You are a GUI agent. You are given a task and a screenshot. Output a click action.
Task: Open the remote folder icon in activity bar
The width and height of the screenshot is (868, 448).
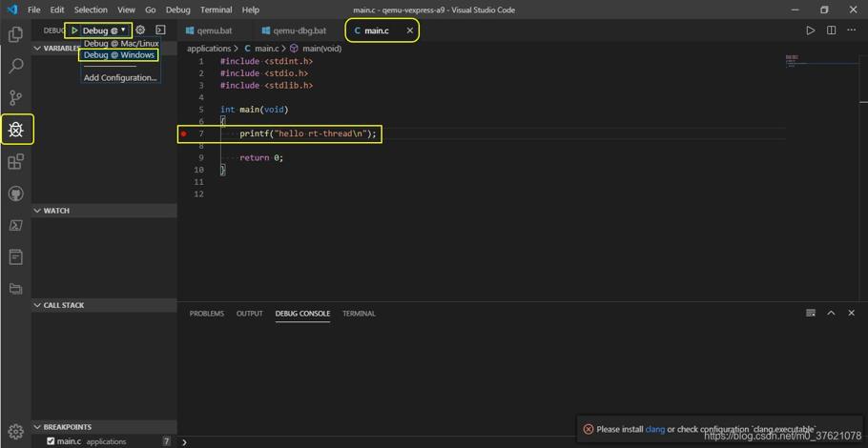click(x=16, y=289)
